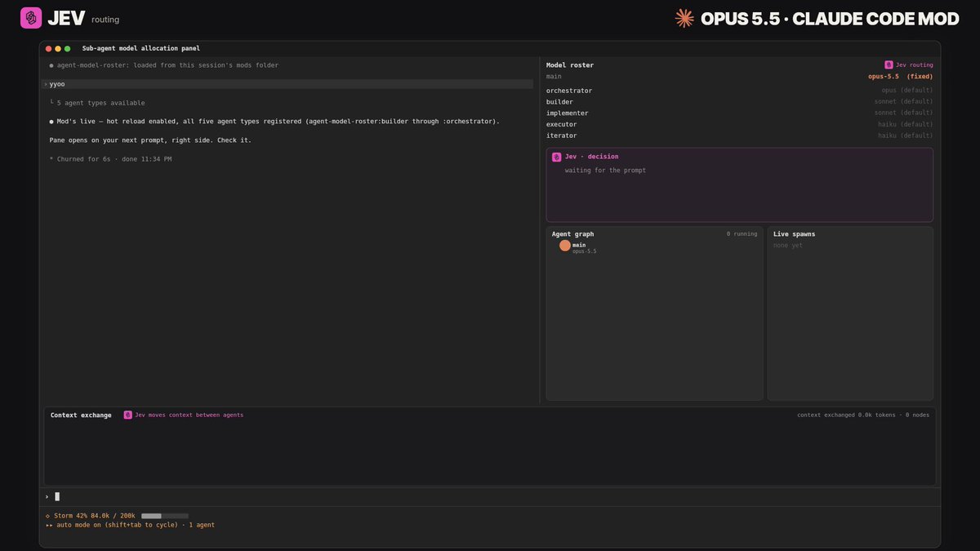The height and width of the screenshot is (551, 980).
Task: Click the pink JEV logo icon
Action: pos(31,18)
